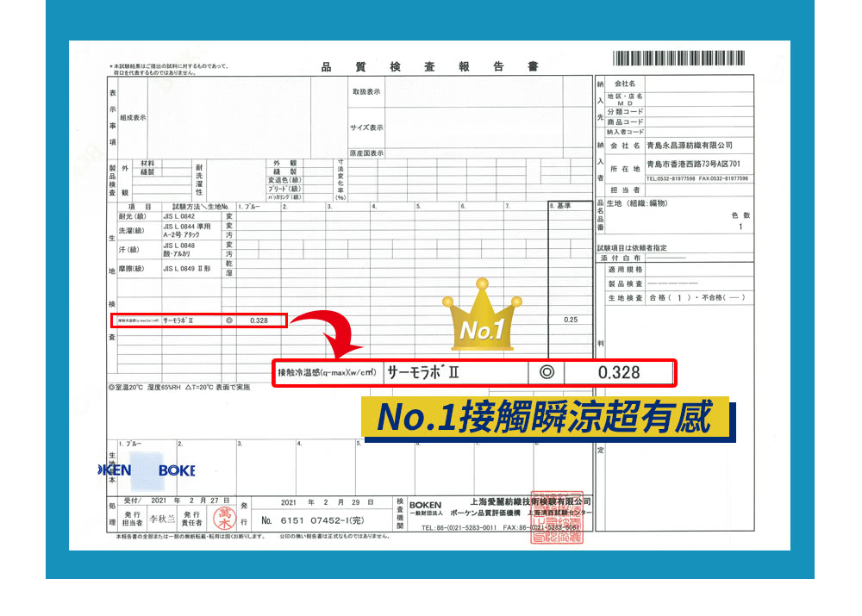Click the 取扱表示 label

(x=366, y=92)
